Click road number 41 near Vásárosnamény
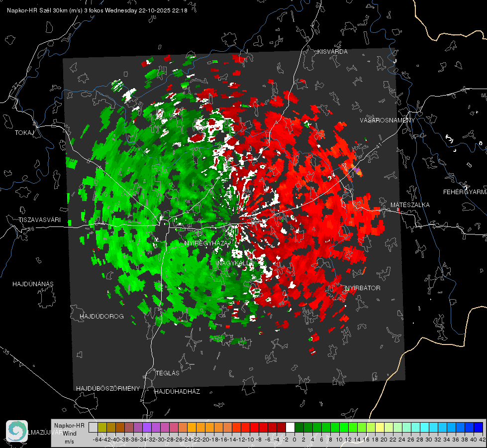The width and height of the screenshot is (487, 448). pos(378,145)
